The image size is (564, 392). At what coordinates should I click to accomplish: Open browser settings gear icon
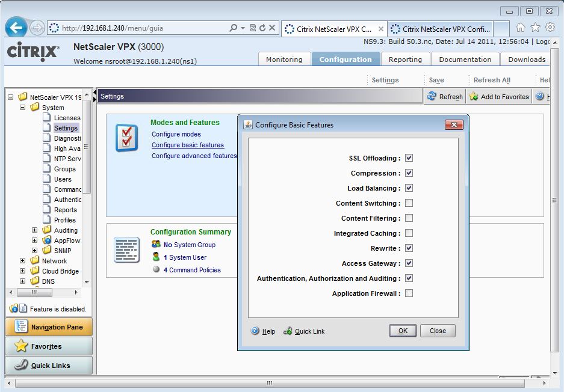(550, 28)
